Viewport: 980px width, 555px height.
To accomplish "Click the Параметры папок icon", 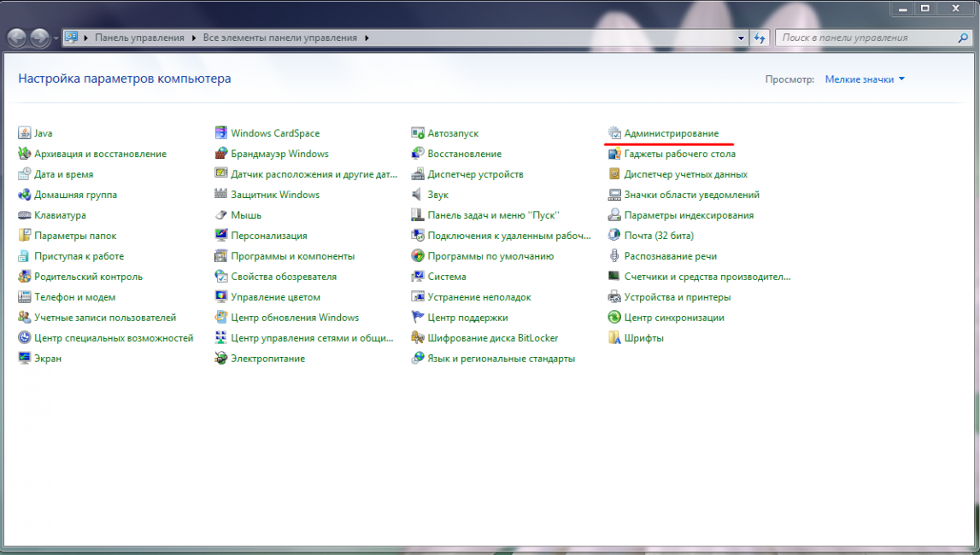I will click(25, 236).
